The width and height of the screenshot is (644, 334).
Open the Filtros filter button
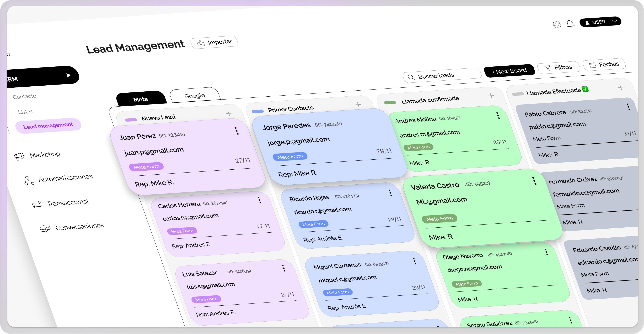tap(559, 67)
